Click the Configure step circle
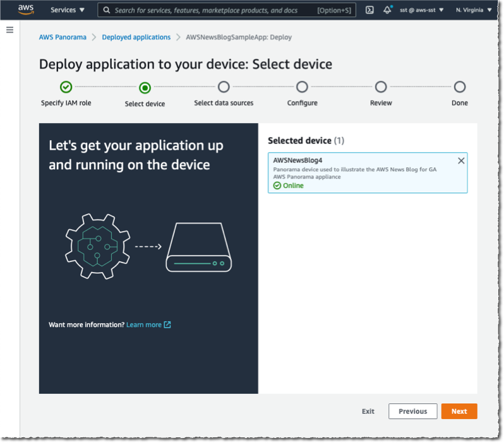 click(x=302, y=86)
